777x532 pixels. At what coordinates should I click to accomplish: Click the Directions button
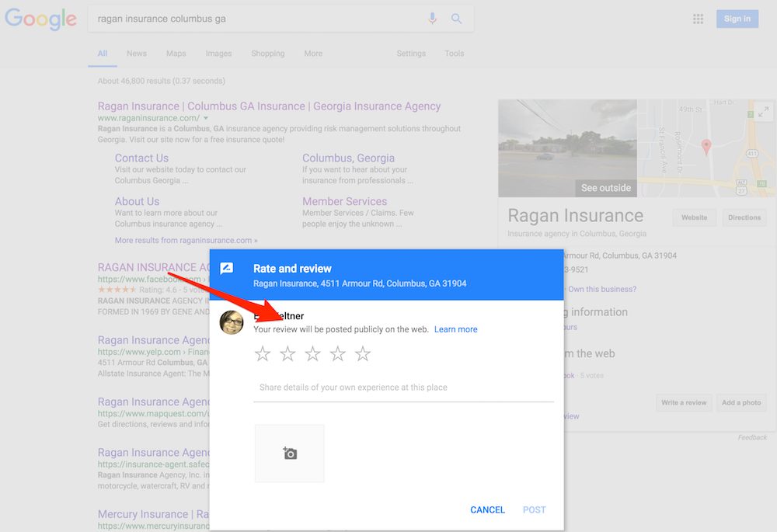[x=744, y=217]
